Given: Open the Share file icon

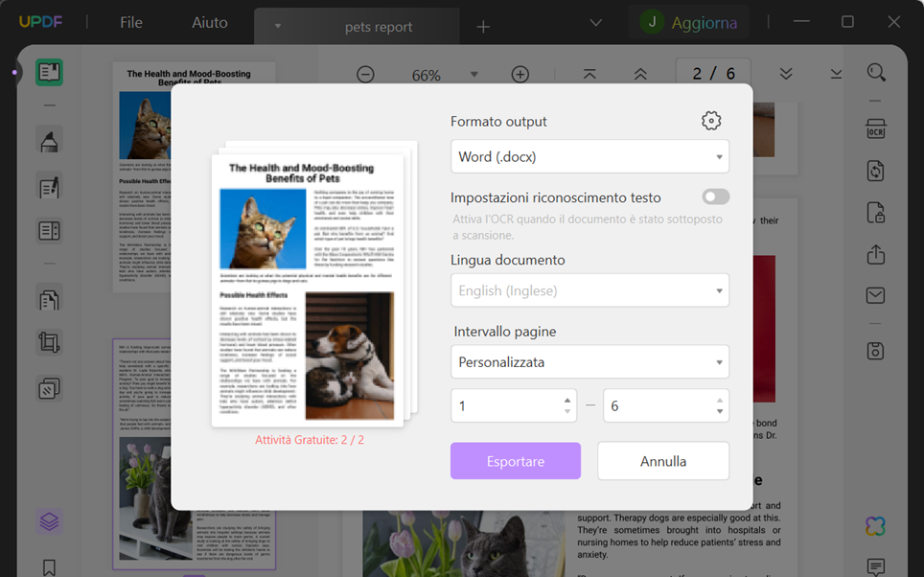Looking at the screenshot, I should tap(876, 255).
